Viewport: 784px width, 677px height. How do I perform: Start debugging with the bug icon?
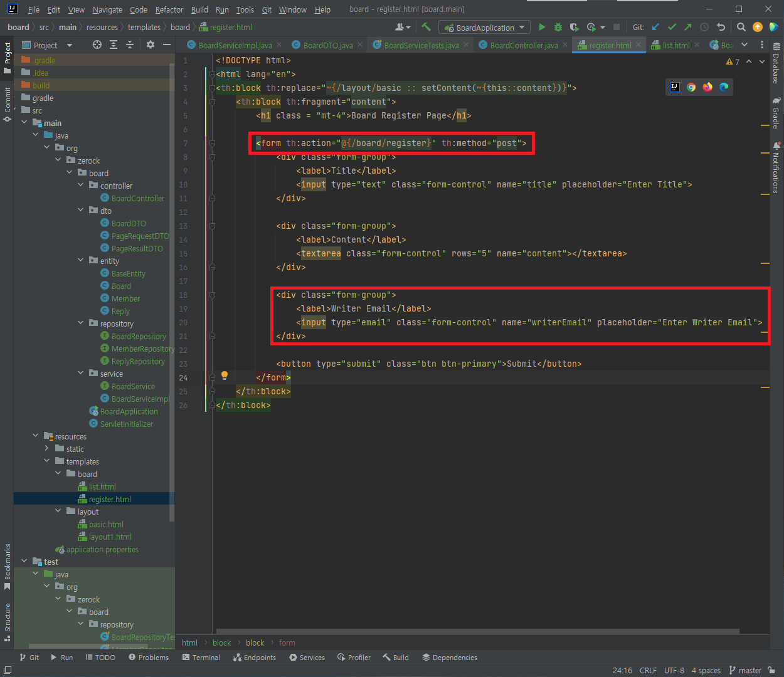tap(558, 27)
